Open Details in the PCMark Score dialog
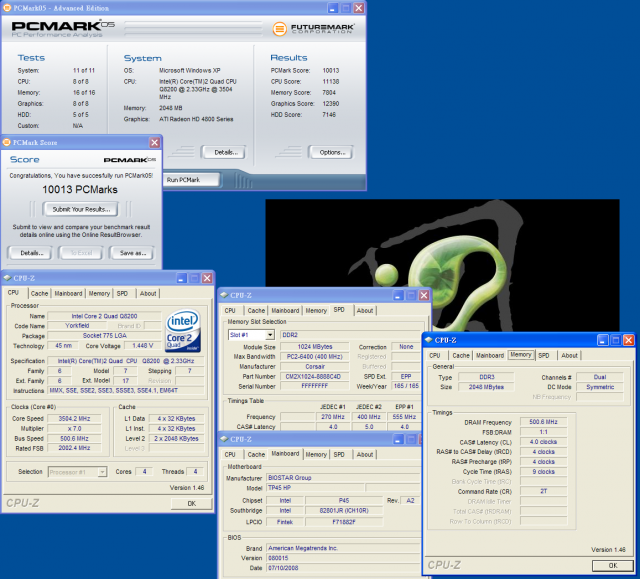Image resolution: width=640 pixels, height=579 pixels. [30, 253]
